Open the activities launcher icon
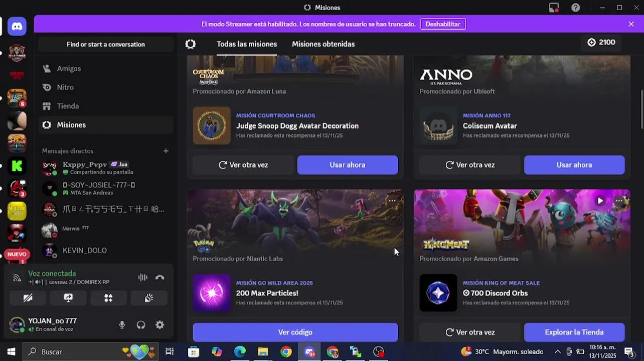This screenshot has width=644, height=361. (108, 298)
